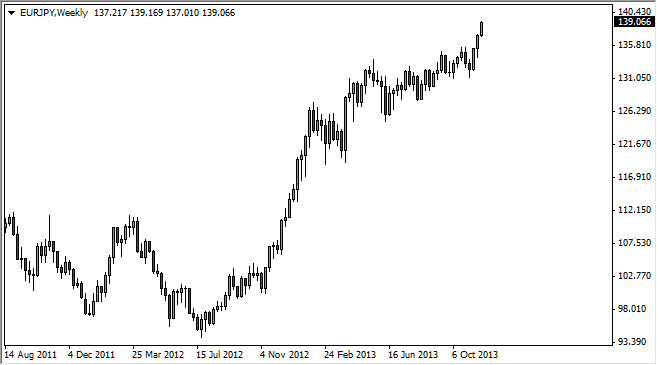Click the 126.290 price scale label
The image size is (657, 365).
tap(634, 111)
